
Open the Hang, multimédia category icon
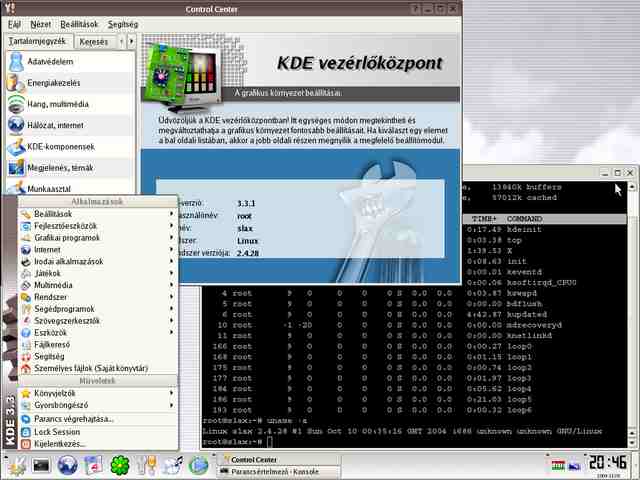pos(16,104)
